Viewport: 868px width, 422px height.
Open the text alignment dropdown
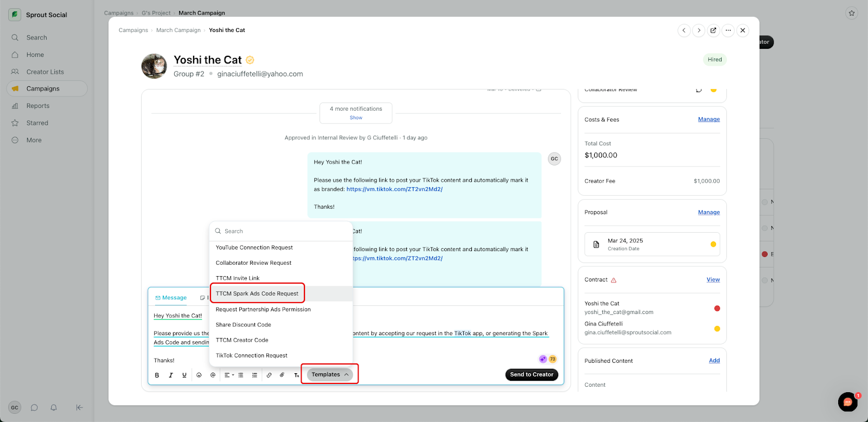click(229, 375)
